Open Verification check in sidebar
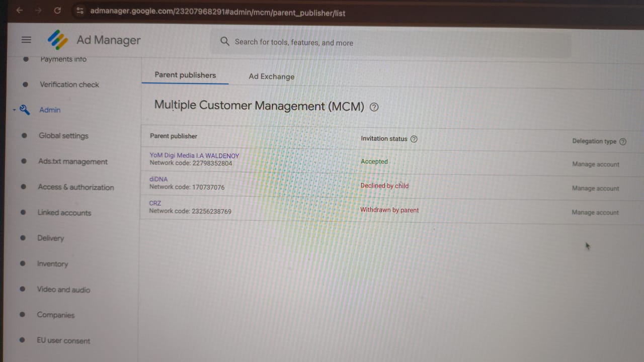 [x=69, y=84]
